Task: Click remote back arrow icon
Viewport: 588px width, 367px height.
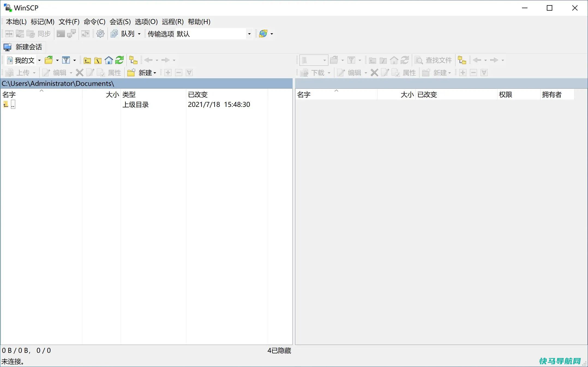Action: click(x=477, y=60)
